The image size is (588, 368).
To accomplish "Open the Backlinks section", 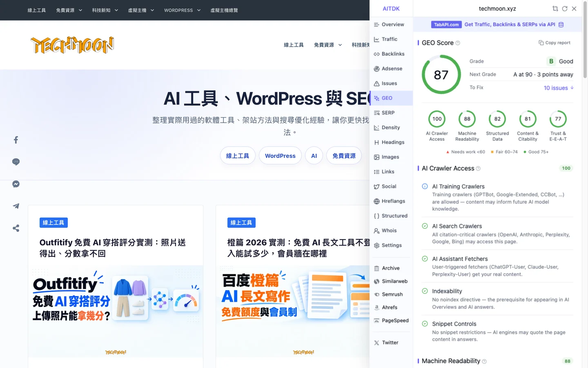I will click(391, 54).
